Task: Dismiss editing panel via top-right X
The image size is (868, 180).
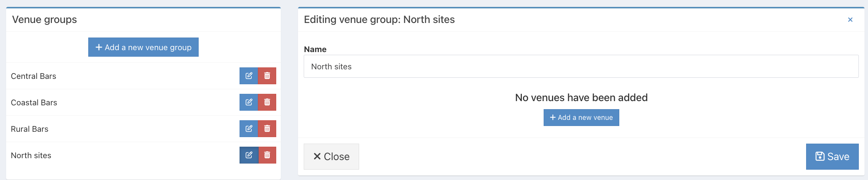Action: pyautogui.click(x=850, y=20)
